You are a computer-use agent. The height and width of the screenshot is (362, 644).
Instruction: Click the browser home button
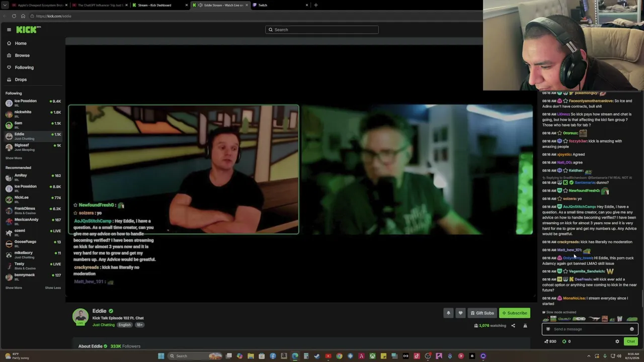click(x=23, y=16)
